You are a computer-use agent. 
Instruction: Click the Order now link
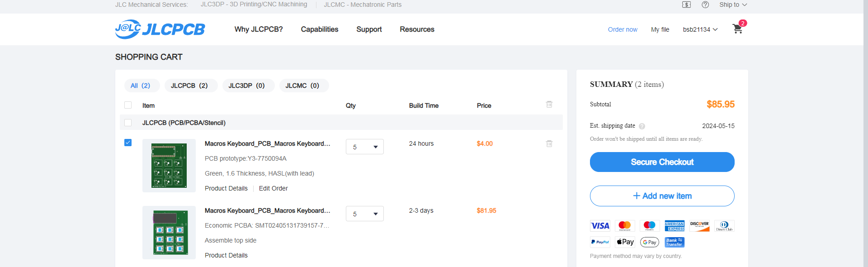pyautogui.click(x=623, y=29)
